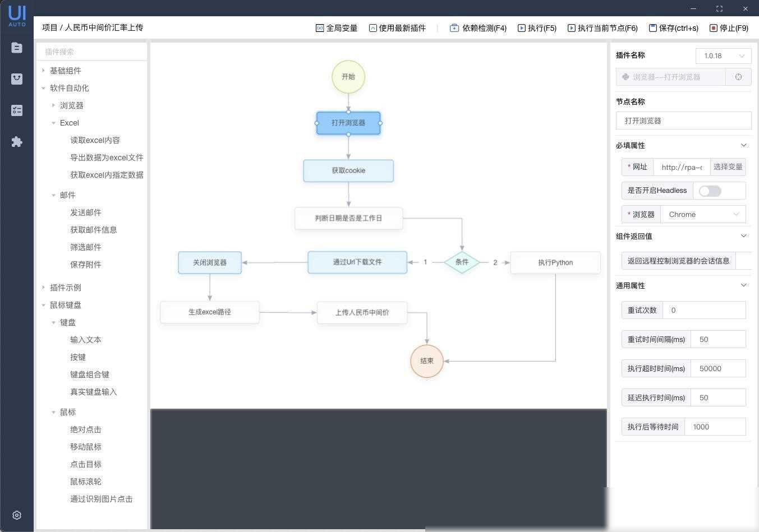Run 执行当前节点(F6)

click(608, 28)
